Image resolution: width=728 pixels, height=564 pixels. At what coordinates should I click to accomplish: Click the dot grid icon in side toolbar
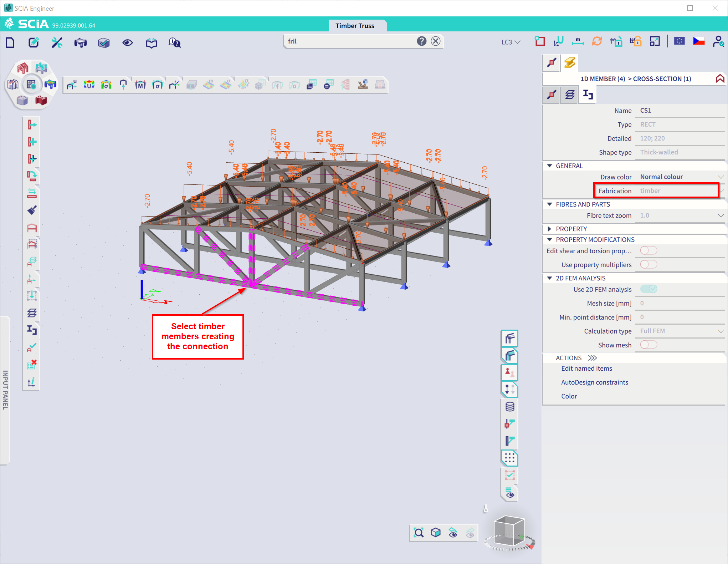[509, 458]
